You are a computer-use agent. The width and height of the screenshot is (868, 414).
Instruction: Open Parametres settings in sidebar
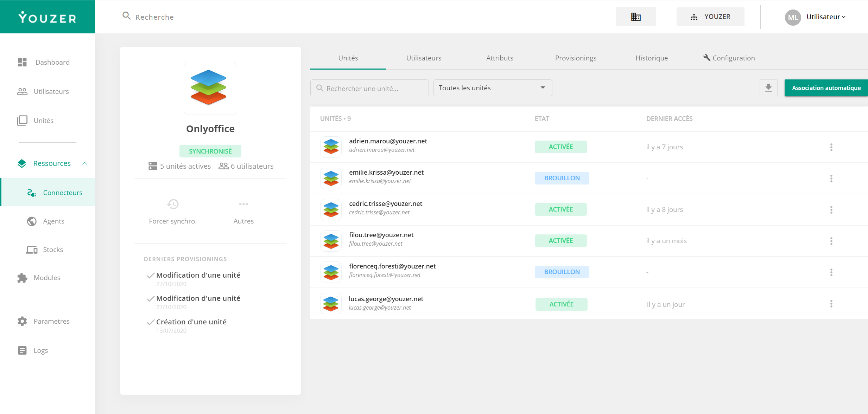(x=51, y=321)
